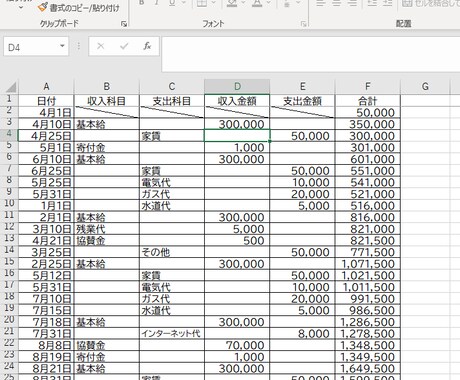Select row 21 header
Screen dimensions: 460x380
pos(9,332)
